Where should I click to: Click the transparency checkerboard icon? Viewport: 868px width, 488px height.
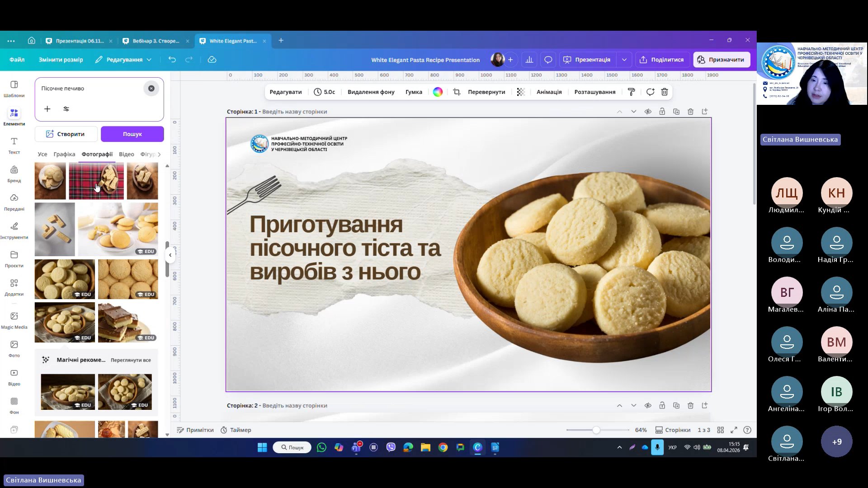[x=521, y=92]
